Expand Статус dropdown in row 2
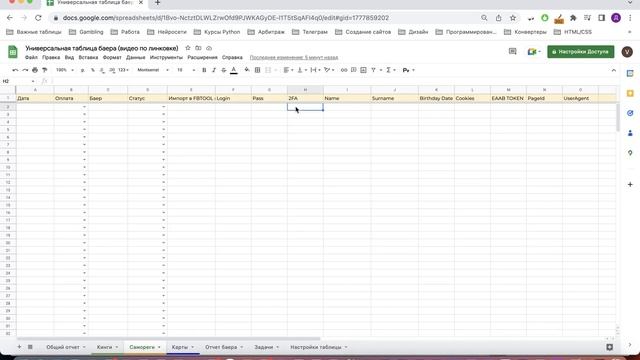Viewport: 640px width, 360px height. pos(164,107)
